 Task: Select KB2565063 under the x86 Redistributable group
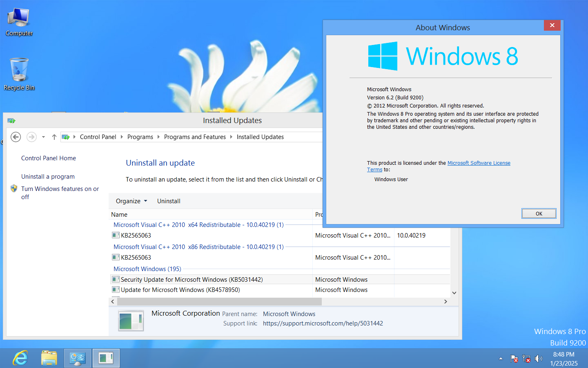pos(136,258)
